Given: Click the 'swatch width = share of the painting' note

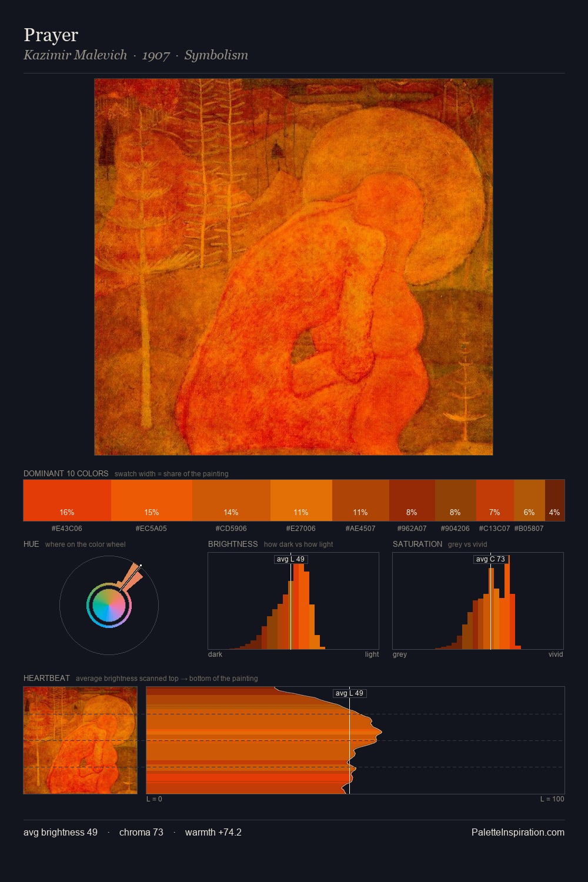Looking at the screenshot, I should point(172,474).
